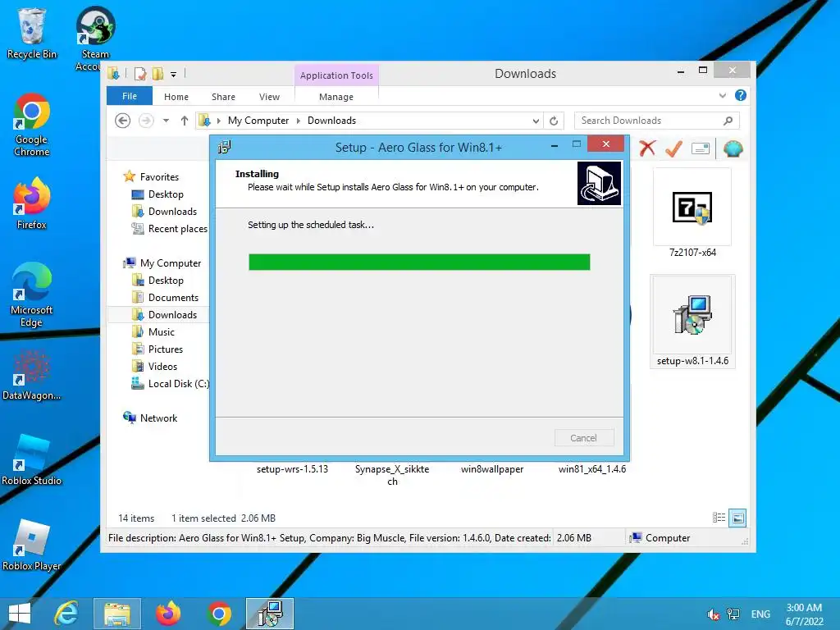The image size is (840, 630).
Task: Open Documents in navigation pane
Action: [173, 297]
